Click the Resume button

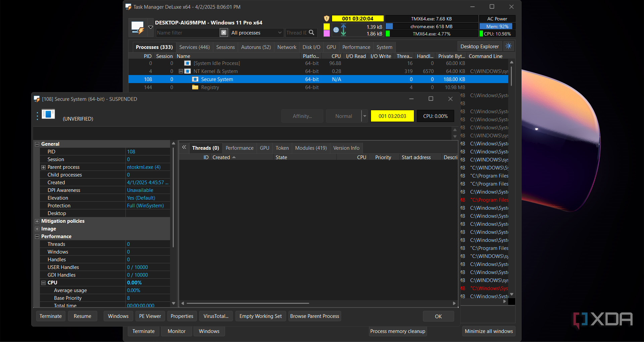coord(83,316)
